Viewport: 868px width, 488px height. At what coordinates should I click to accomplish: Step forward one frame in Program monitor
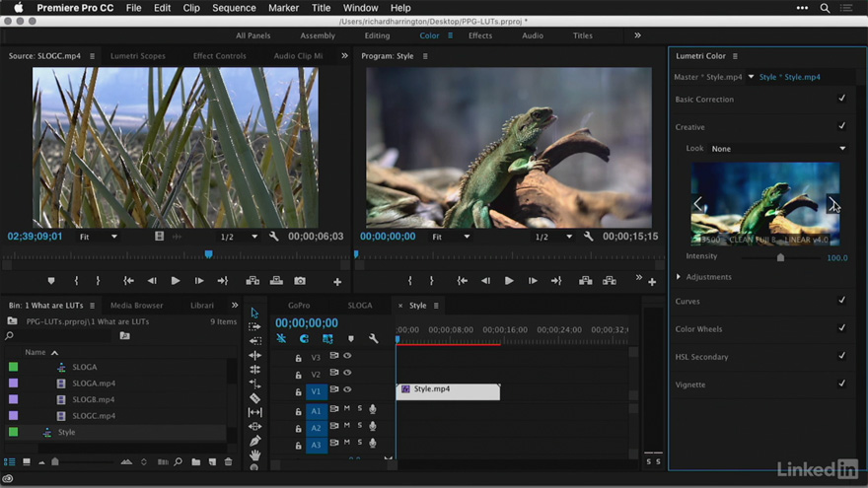tap(533, 281)
